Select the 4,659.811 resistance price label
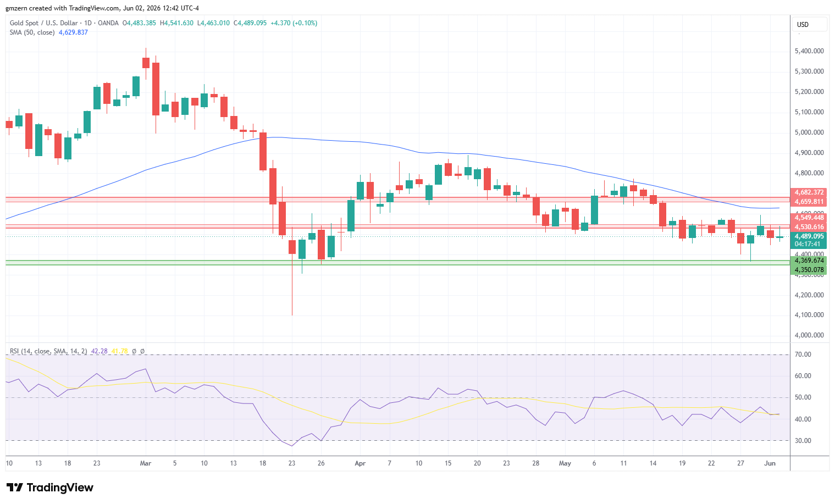The width and height of the screenshot is (835, 504). pos(809,202)
